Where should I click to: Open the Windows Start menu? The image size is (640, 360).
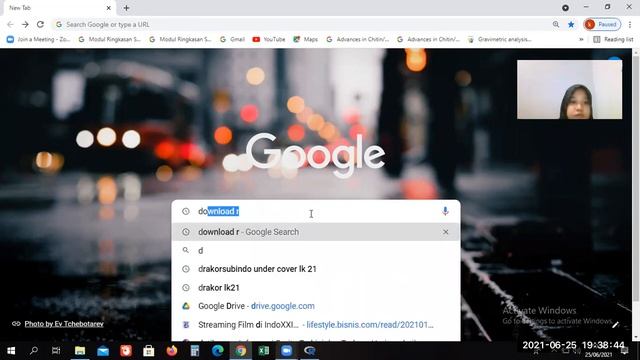[x=11, y=351]
